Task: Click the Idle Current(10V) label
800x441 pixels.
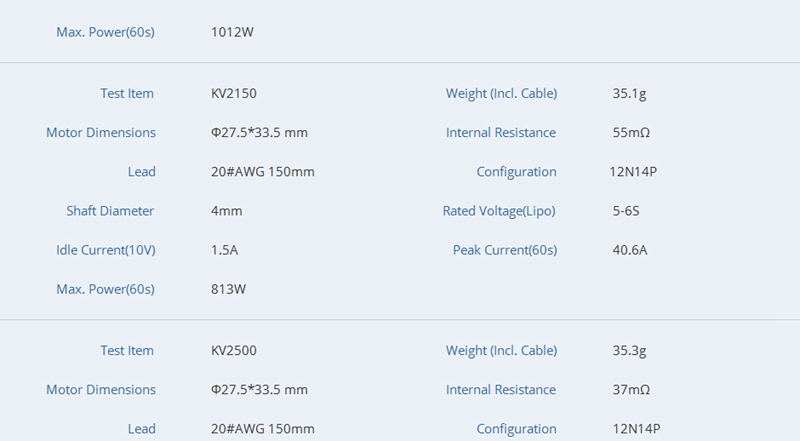Action: (x=106, y=250)
